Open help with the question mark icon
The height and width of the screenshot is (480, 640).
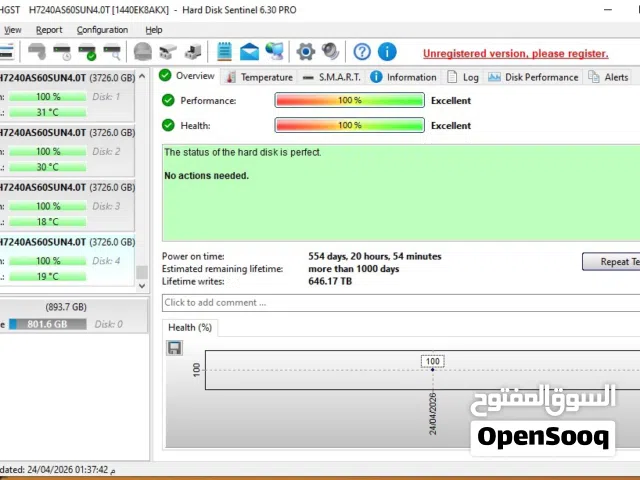click(x=362, y=52)
